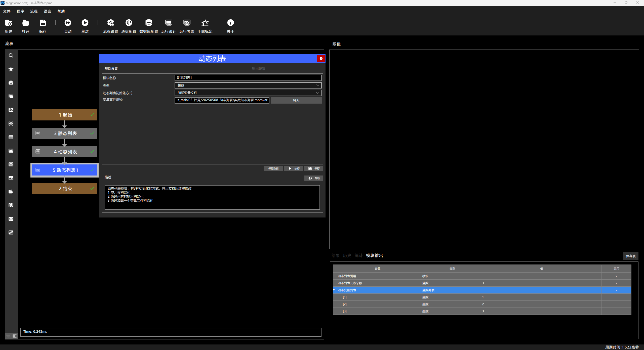The height and width of the screenshot is (350, 644).
Task: Toggle 启用 check for 动态变量列表 row
Action: [x=616, y=290]
